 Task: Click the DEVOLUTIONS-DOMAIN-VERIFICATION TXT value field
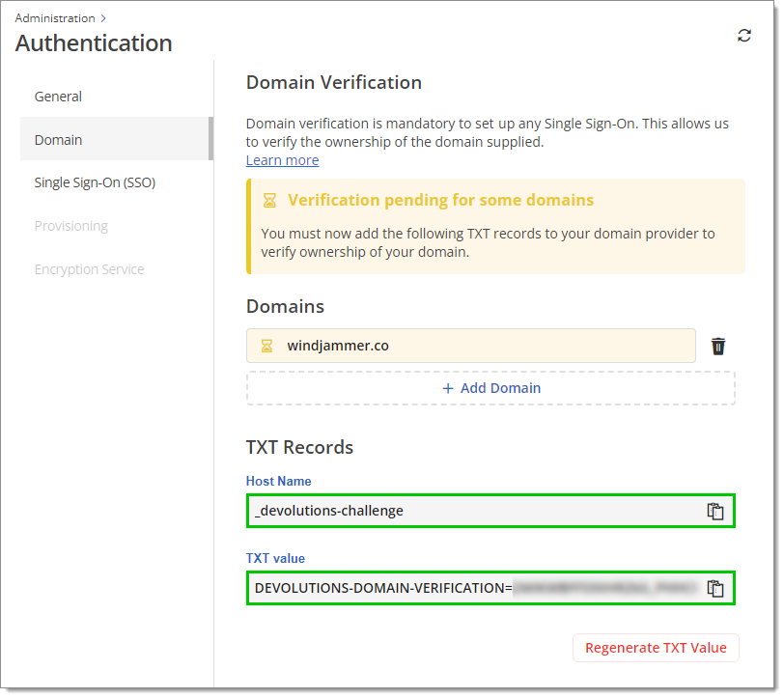490,588
